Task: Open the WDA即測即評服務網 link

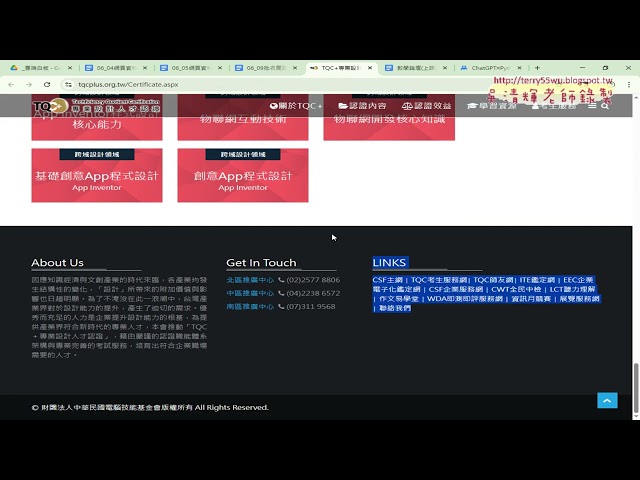Action: tap(464, 299)
